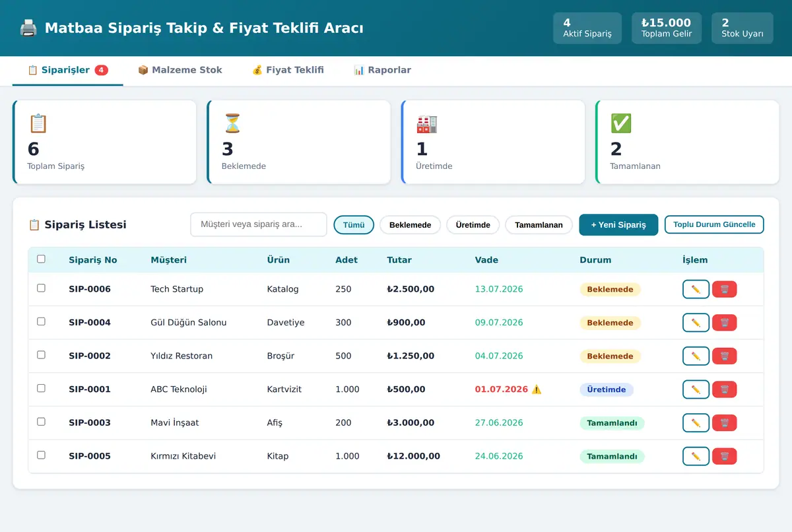Screen dimensions: 792x532
Task: Delete the Yıldız Restoran order
Action: pyautogui.click(x=725, y=356)
